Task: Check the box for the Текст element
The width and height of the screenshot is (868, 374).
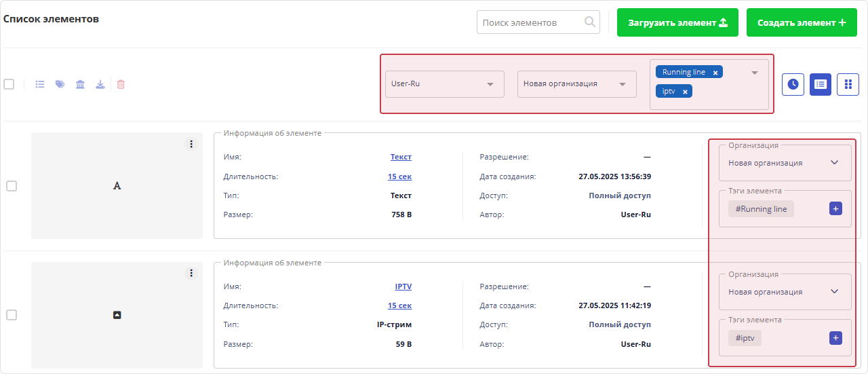Action: (x=12, y=186)
